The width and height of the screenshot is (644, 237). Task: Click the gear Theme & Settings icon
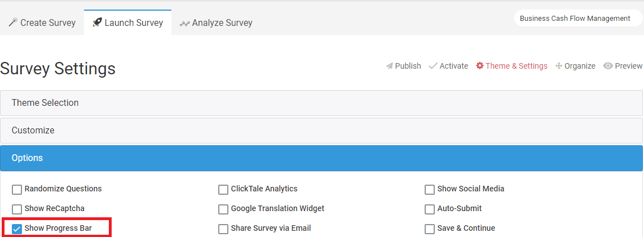point(480,66)
